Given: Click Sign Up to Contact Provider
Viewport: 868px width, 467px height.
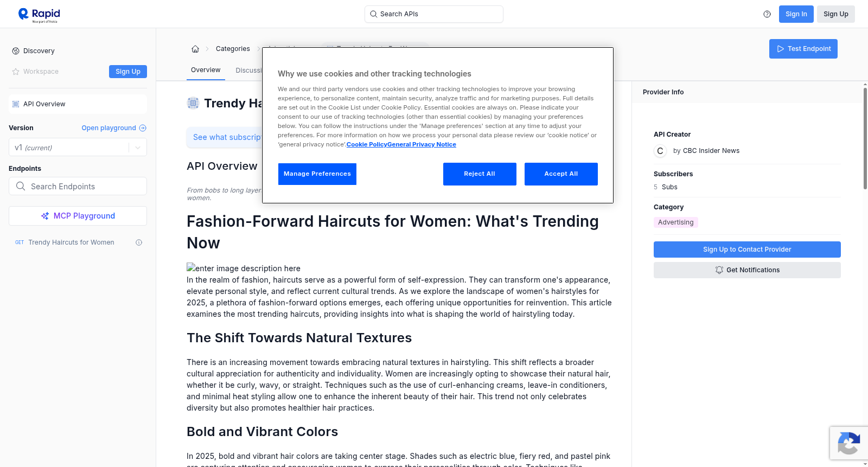Looking at the screenshot, I should pyautogui.click(x=747, y=250).
